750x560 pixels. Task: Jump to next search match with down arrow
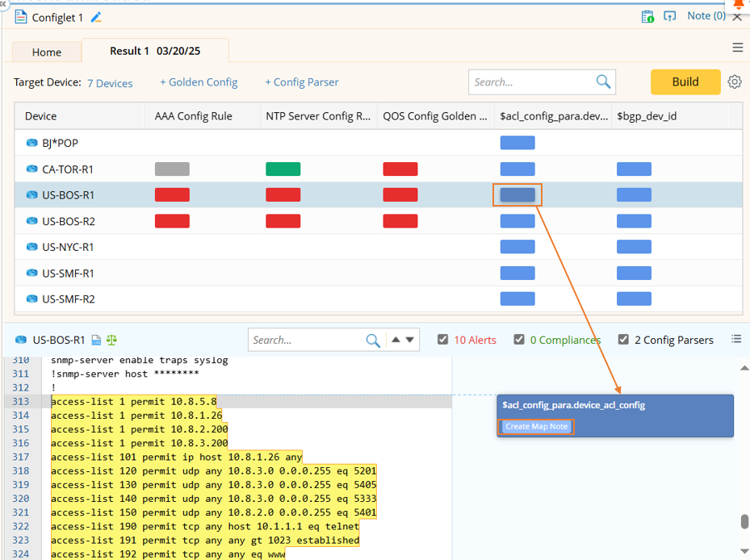click(x=410, y=340)
